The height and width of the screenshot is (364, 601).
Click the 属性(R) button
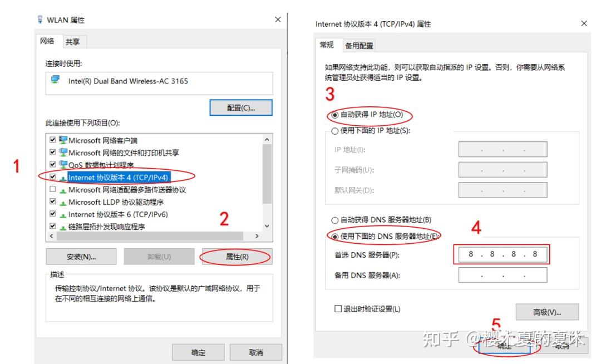pos(237,257)
